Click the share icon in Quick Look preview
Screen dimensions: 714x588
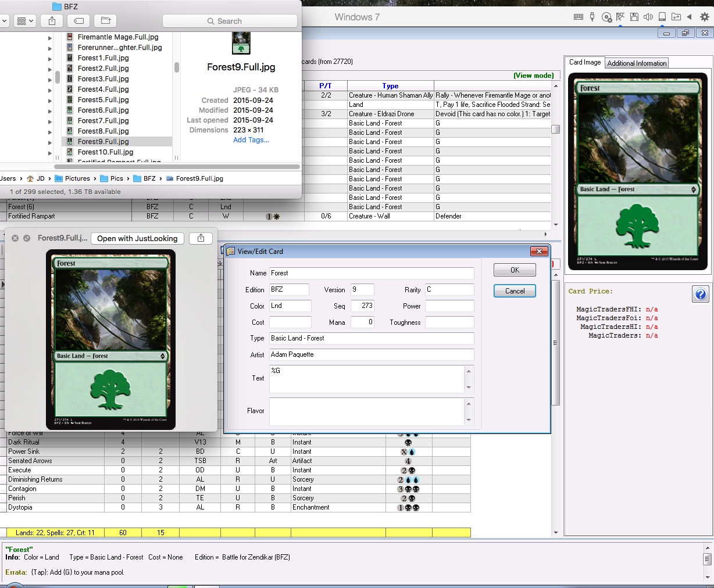[201, 238]
